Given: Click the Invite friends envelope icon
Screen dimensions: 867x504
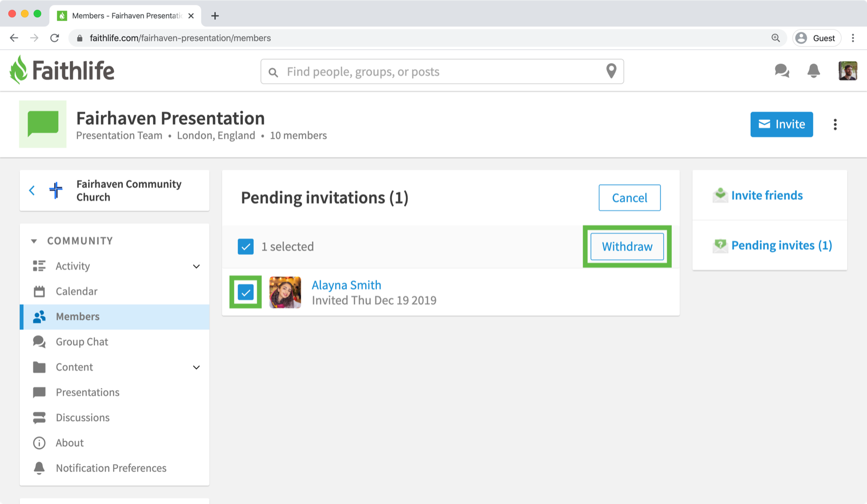Looking at the screenshot, I should [x=720, y=195].
